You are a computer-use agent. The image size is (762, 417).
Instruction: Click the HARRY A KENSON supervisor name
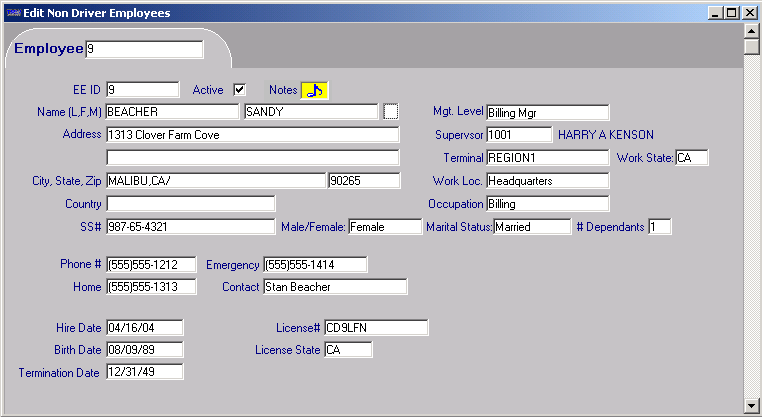pos(605,135)
